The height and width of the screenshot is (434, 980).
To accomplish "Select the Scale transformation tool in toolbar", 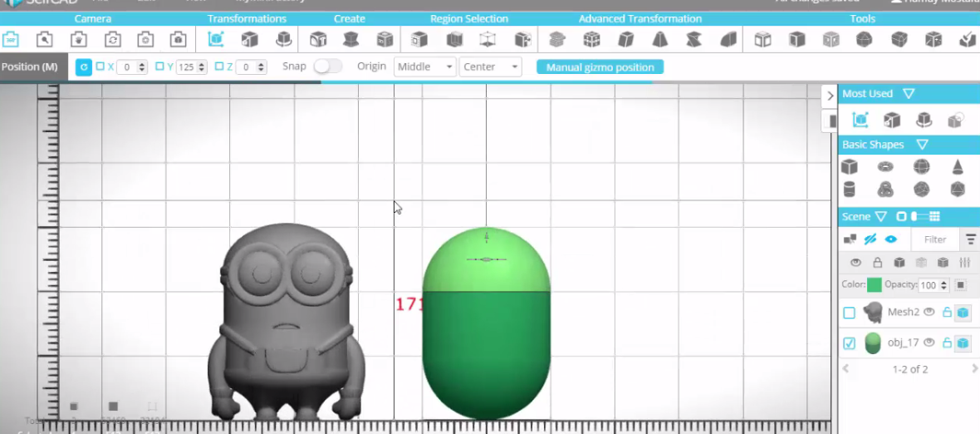I will (x=249, y=39).
